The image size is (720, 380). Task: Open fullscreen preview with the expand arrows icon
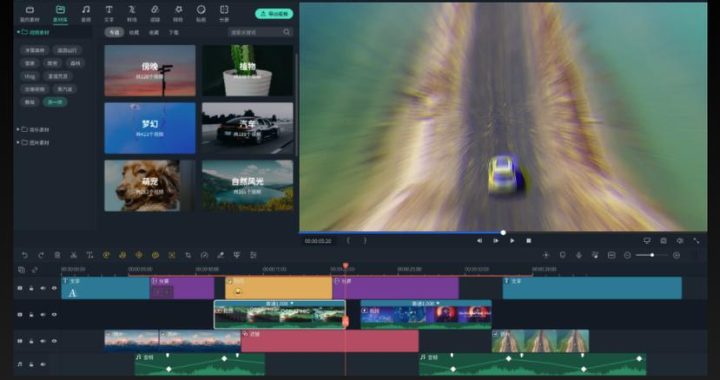point(696,240)
